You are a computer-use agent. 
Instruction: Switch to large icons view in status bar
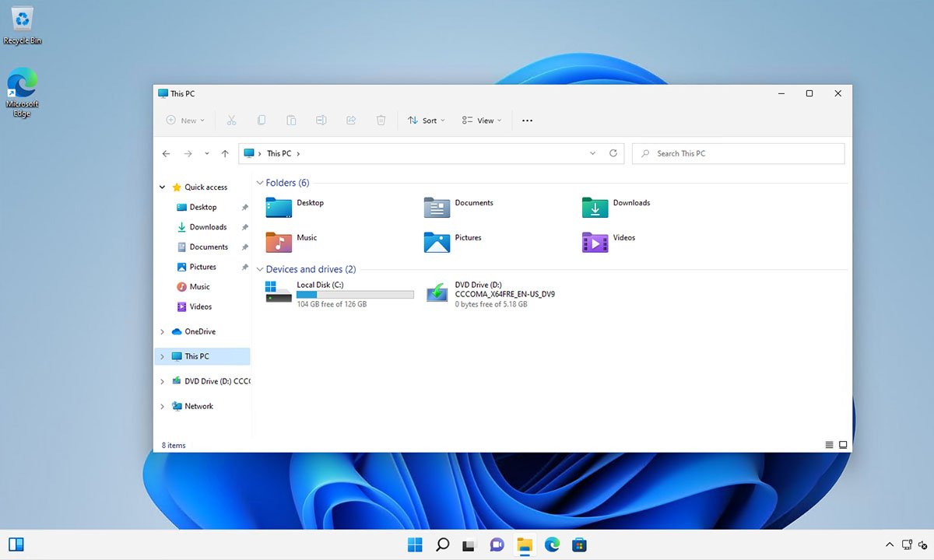842,445
